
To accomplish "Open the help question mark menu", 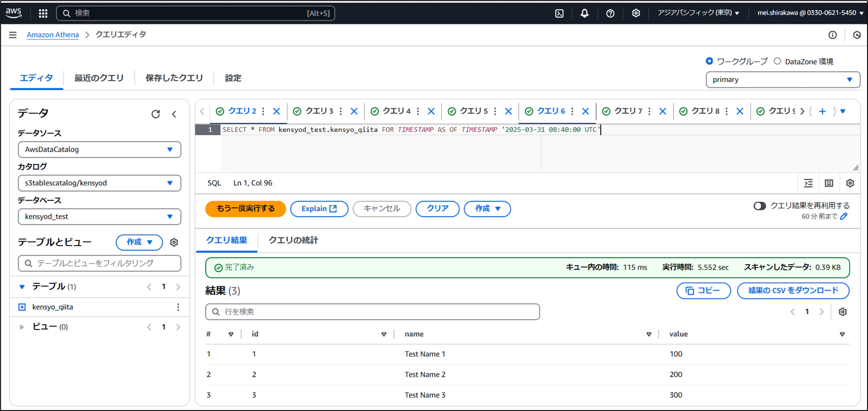I will coord(610,13).
